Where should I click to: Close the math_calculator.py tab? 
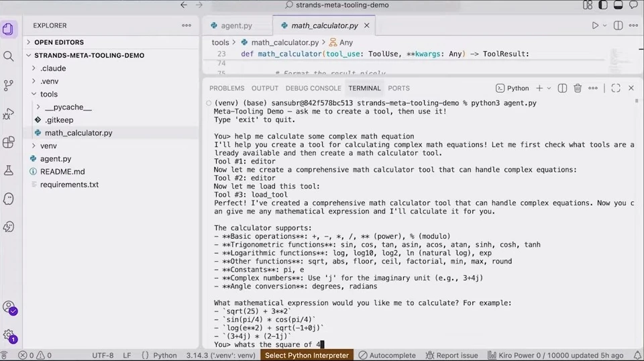click(367, 25)
